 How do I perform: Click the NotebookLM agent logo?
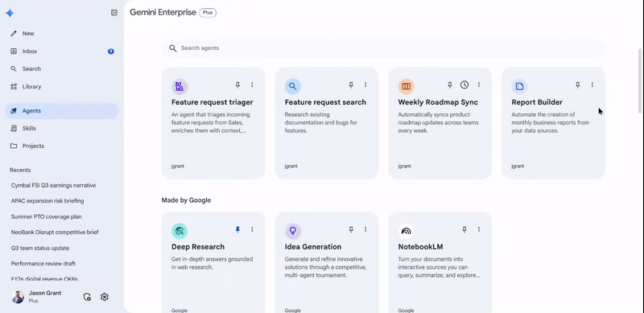coord(407,231)
